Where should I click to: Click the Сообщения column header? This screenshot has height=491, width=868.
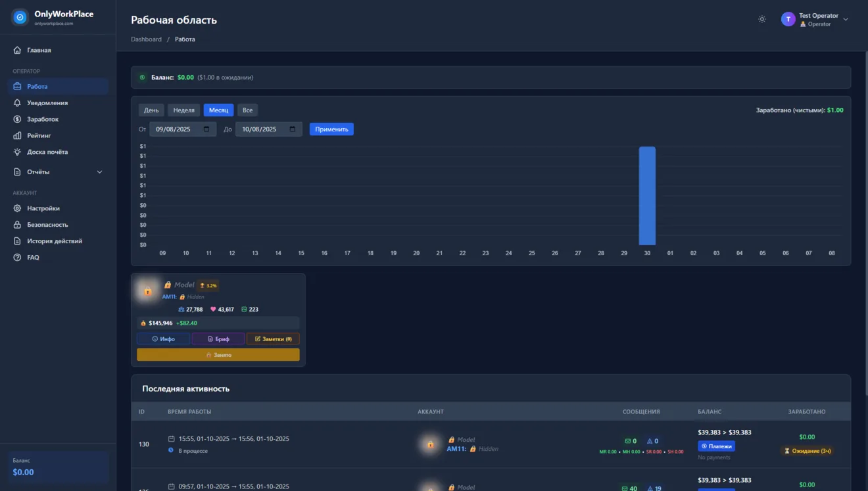coord(641,412)
